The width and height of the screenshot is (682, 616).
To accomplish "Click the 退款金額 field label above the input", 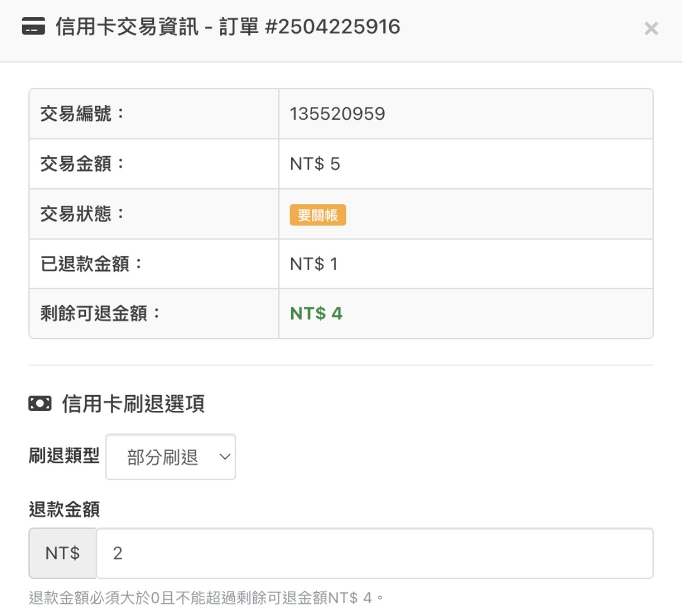I will [x=64, y=509].
